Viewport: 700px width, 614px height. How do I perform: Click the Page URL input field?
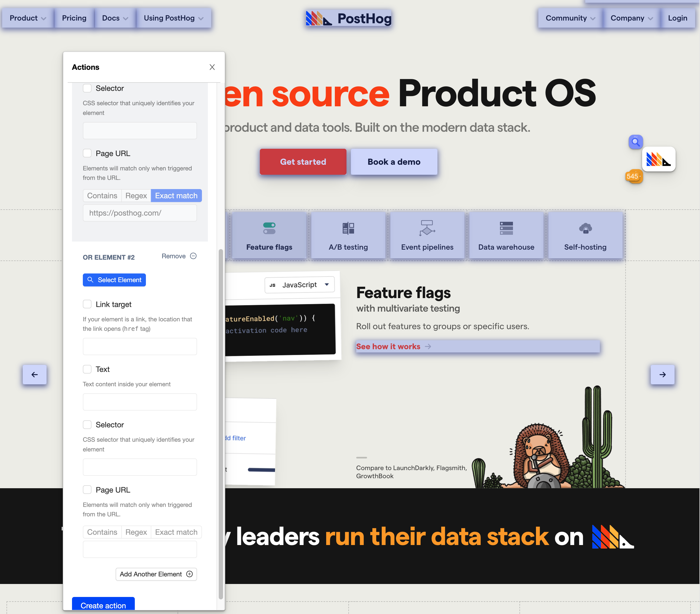point(140,212)
